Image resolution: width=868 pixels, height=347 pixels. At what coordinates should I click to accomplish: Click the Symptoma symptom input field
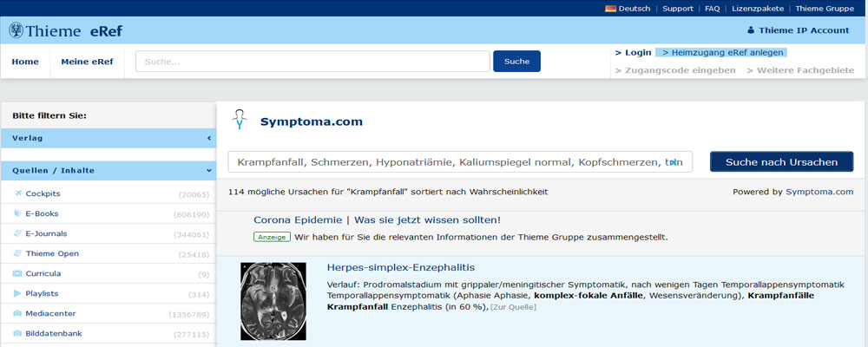460,162
